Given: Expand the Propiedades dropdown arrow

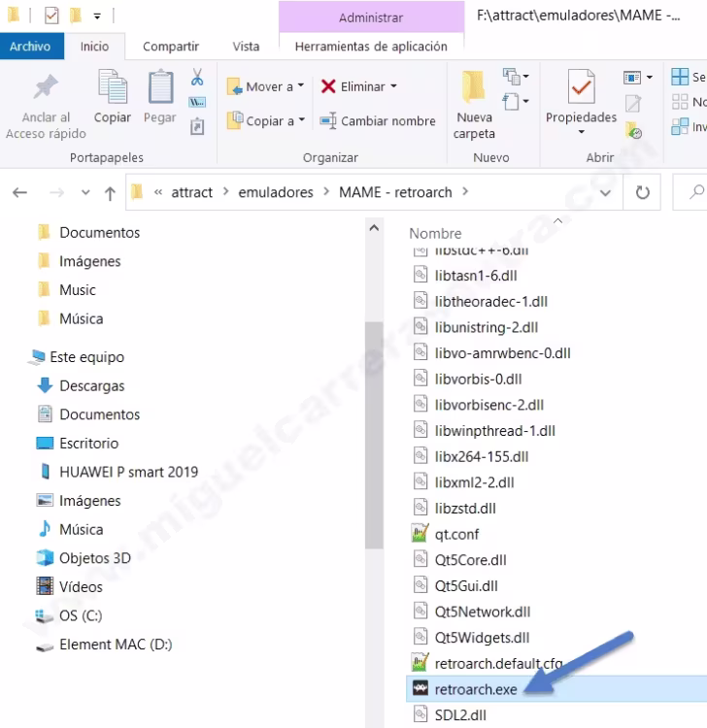Looking at the screenshot, I should point(581,132).
